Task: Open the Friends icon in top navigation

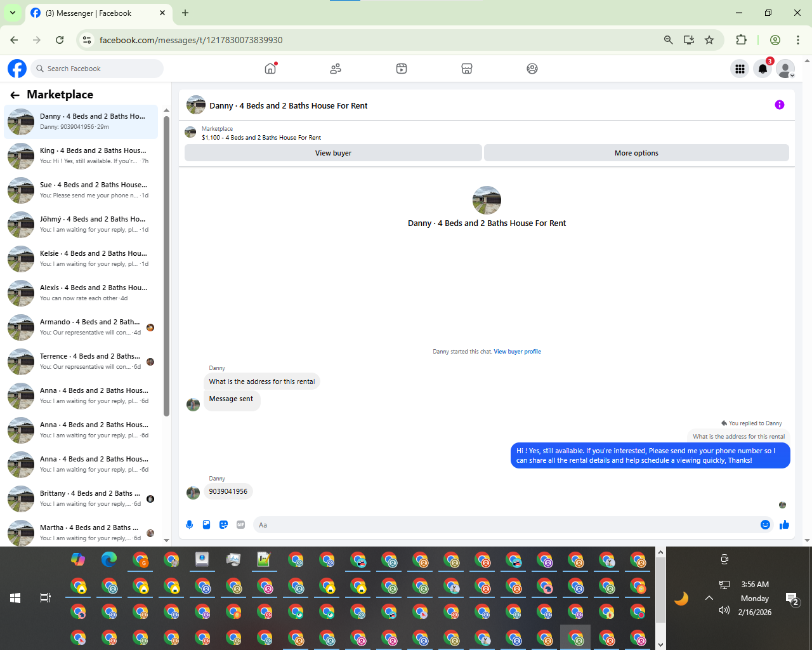Action: tap(336, 69)
